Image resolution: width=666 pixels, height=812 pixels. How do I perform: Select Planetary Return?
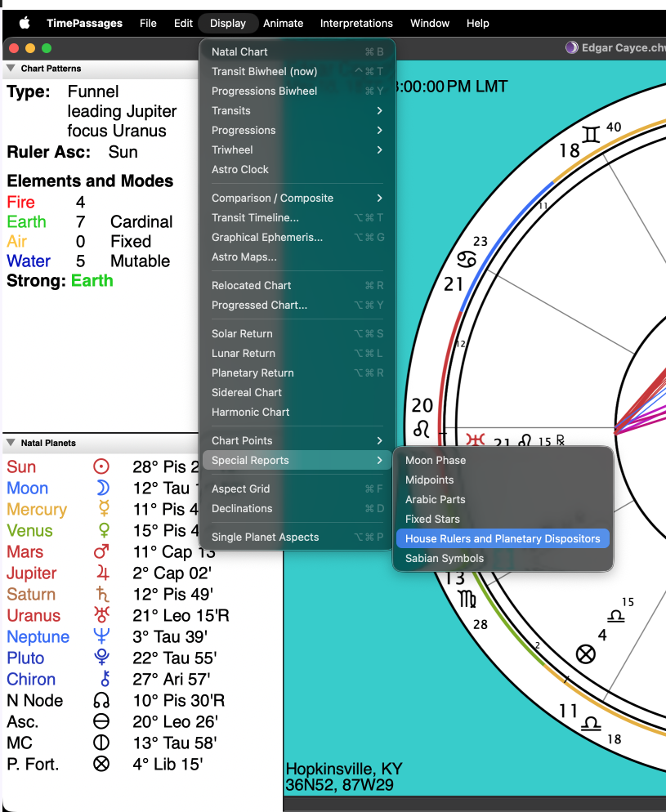(x=297, y=373)
